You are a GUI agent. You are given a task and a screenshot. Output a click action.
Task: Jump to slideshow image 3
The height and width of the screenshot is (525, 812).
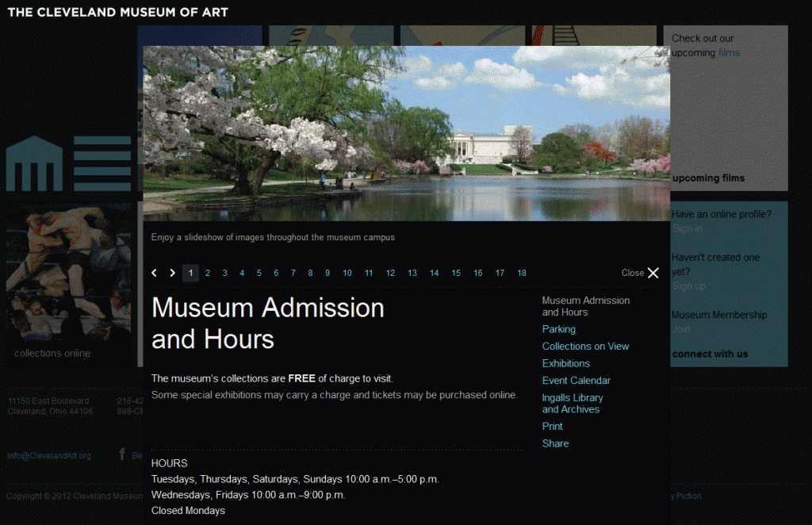point(224,273)
